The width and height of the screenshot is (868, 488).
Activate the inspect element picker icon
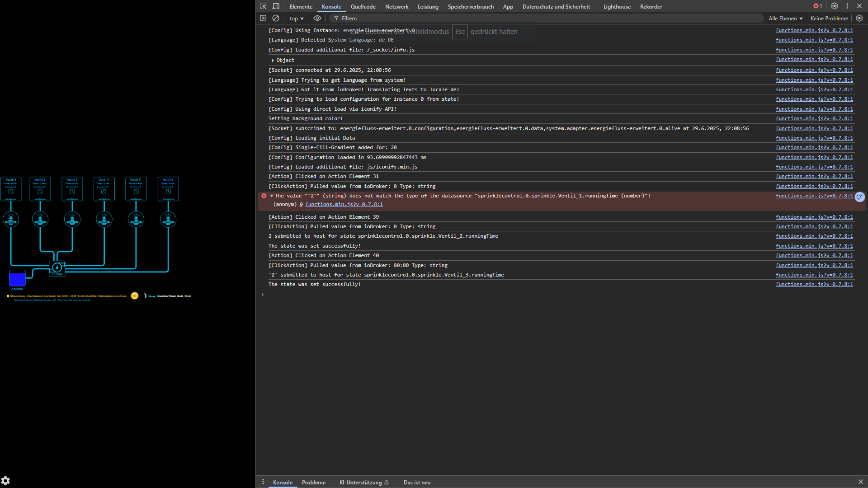point(263,6)
